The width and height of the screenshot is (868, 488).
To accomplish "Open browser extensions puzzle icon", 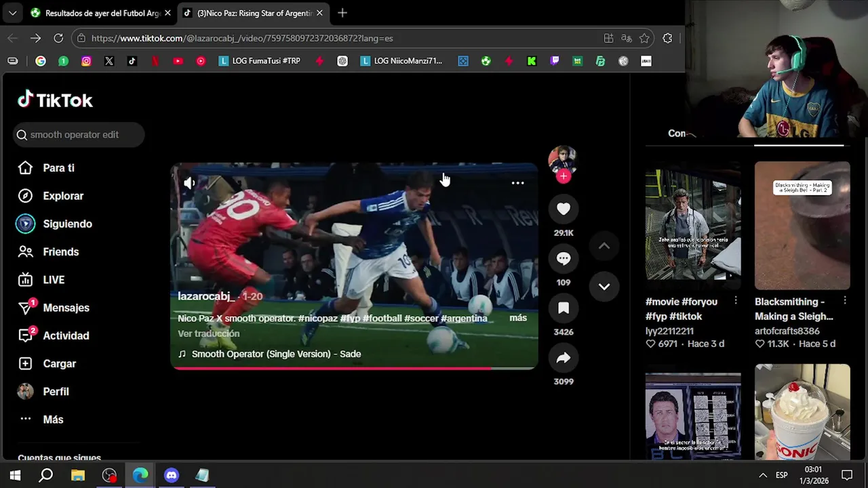I will point(667,39).
